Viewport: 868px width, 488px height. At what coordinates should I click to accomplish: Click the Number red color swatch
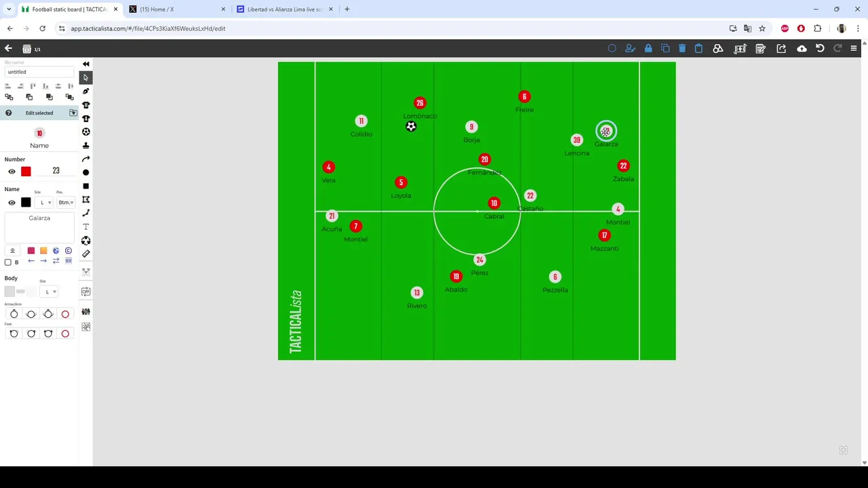point(26,171)
